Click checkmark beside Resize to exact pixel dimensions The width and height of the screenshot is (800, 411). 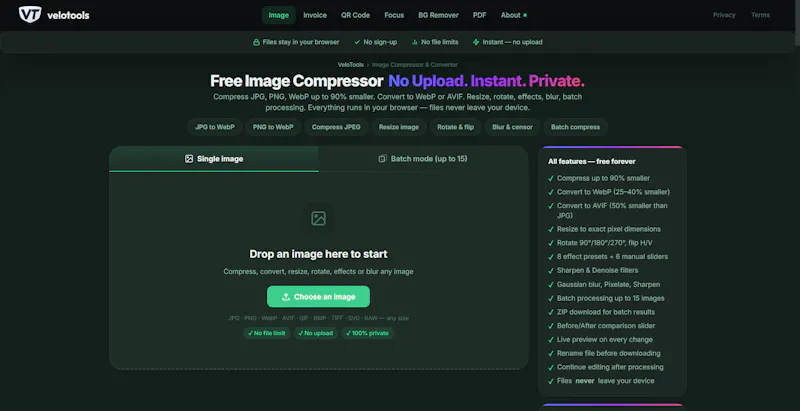coord(551,229)
